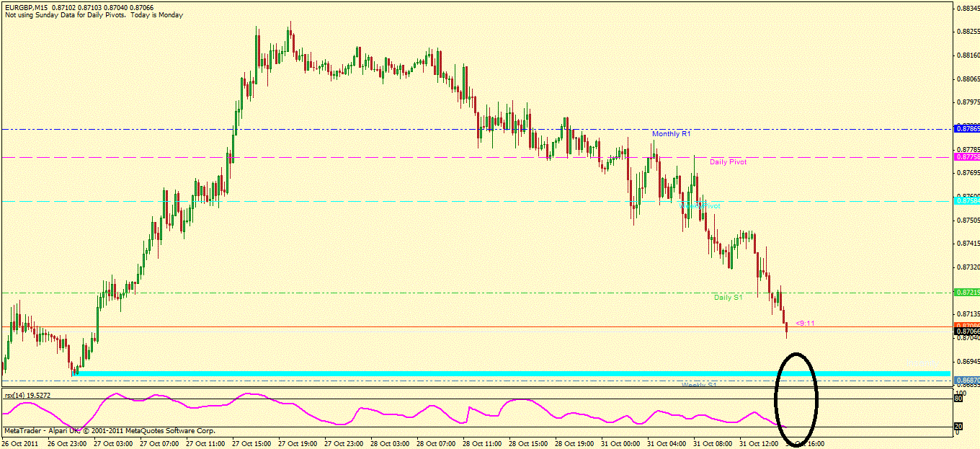
Task: Click the 27 Oct 11:00 time label
Action: (207, 444)
